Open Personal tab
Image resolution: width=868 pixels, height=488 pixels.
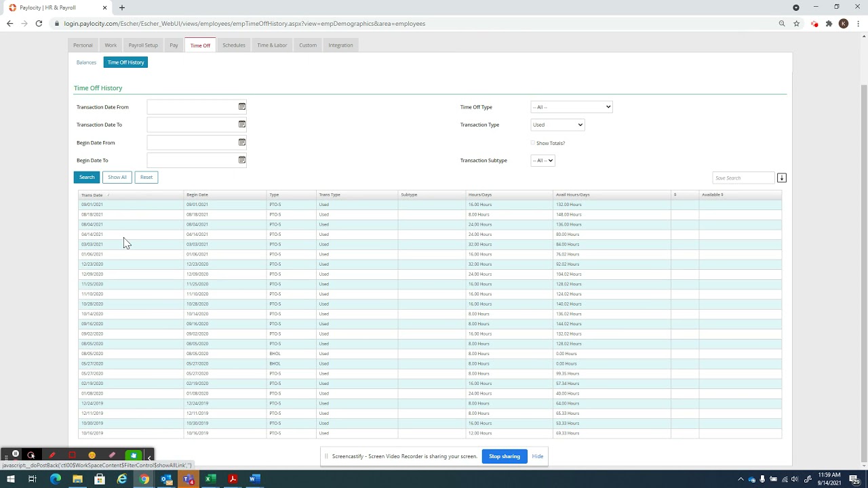[x=83, y=45]
